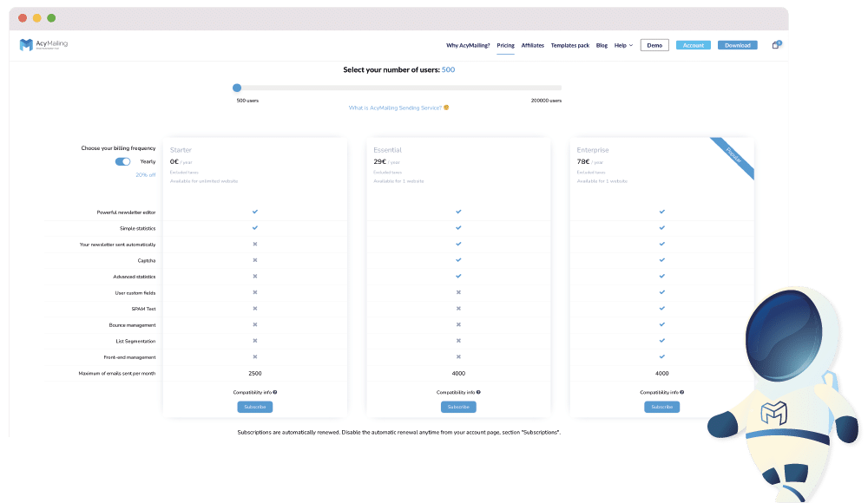Click Starter cross for Captcha

(255, 260)
